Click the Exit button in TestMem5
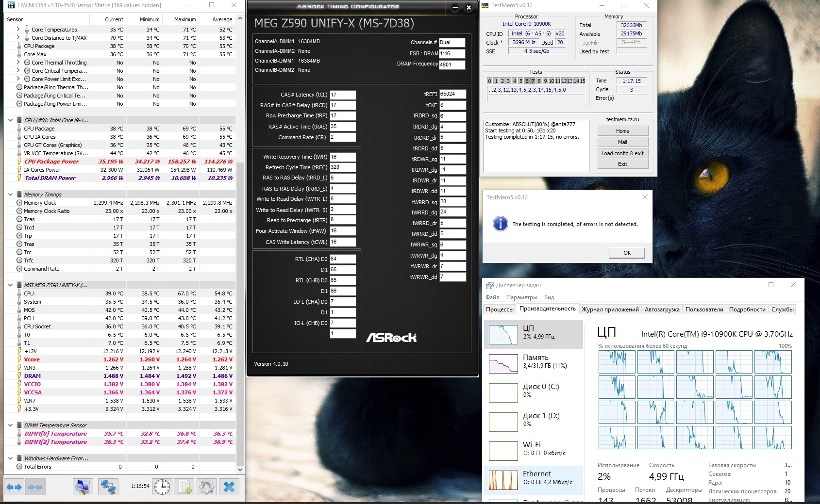 (x=622, y=164)
